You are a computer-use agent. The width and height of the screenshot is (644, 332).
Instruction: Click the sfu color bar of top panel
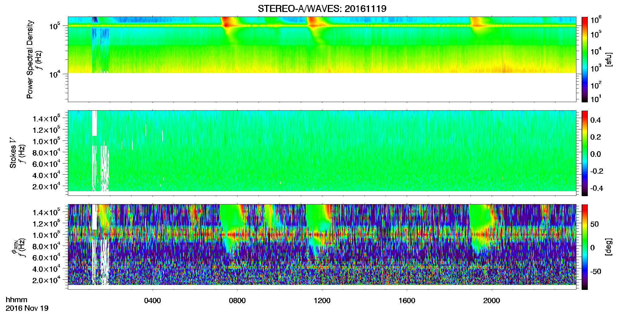tap(585, 59)
